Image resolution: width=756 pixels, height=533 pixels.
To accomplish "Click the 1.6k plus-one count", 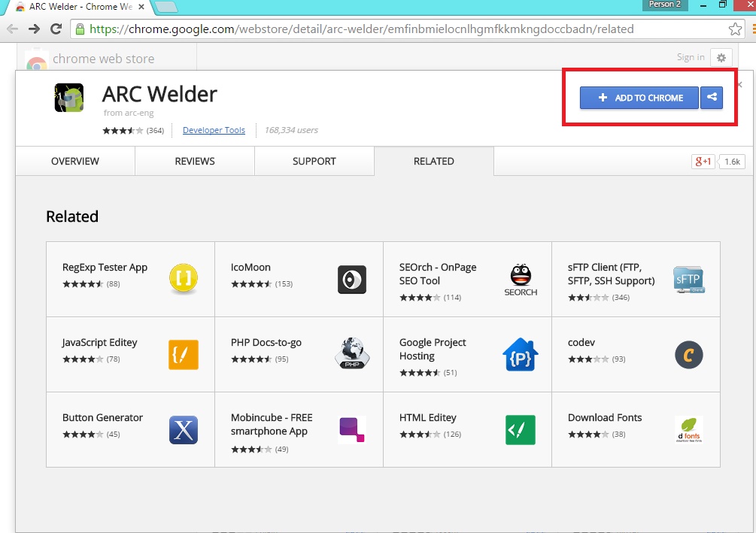I will point(732,162).
